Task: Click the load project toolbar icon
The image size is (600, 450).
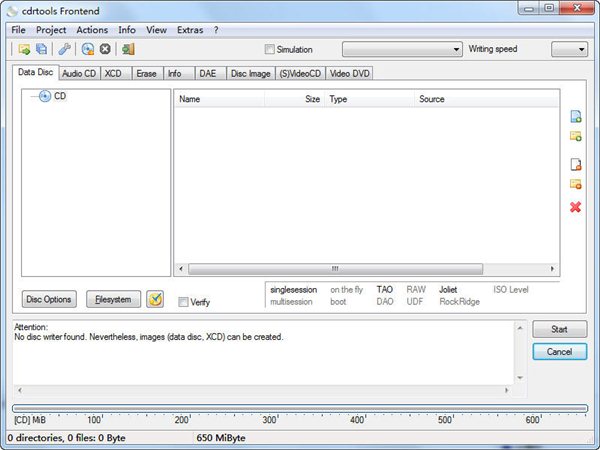Action: coord(24,49)
